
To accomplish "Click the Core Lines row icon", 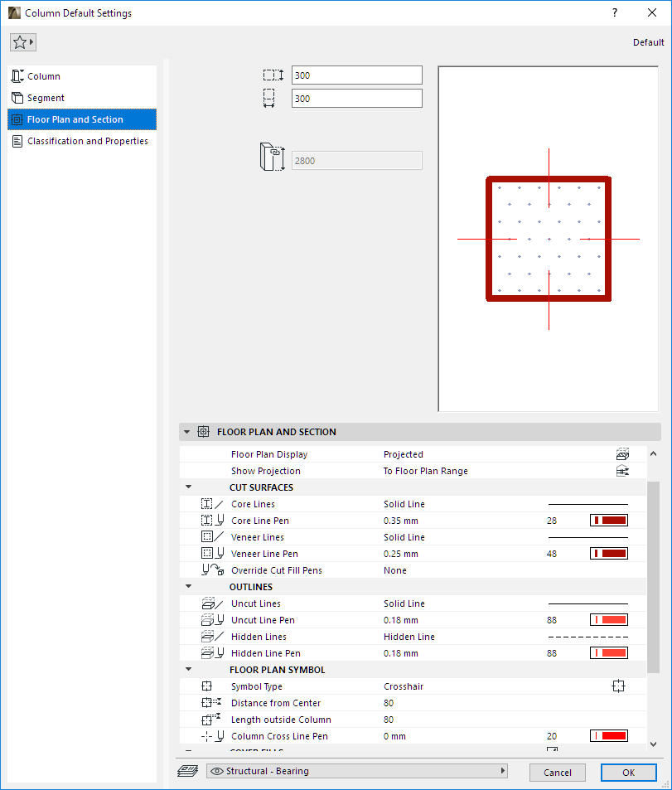I will 212,504.
